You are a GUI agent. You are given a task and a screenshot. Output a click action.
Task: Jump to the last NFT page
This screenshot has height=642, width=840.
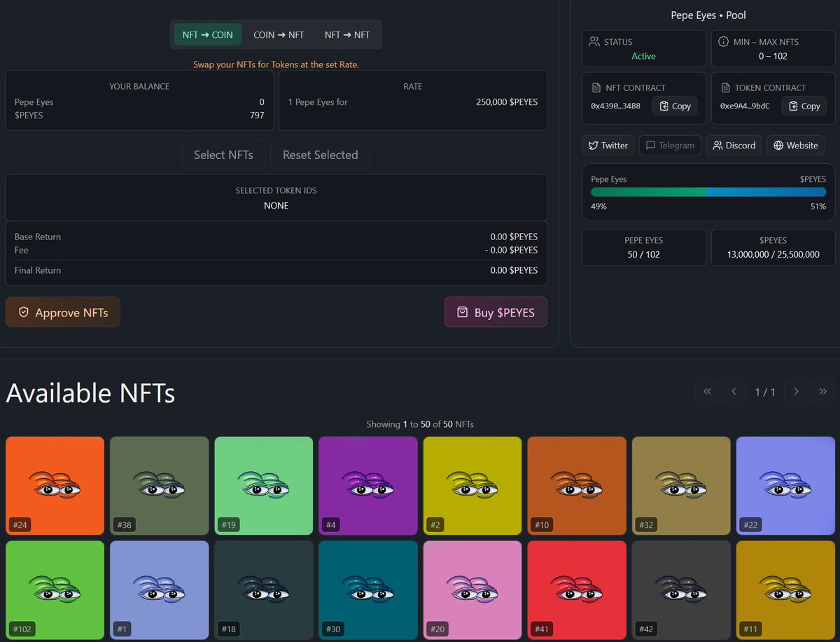(x=822, y=391)
